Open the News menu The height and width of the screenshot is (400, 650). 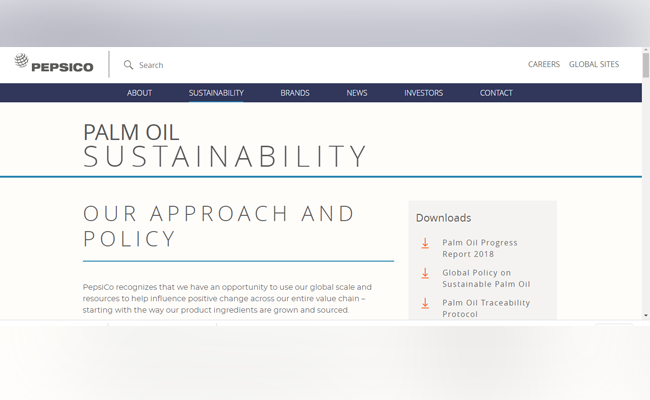click(x=357, y=93)
